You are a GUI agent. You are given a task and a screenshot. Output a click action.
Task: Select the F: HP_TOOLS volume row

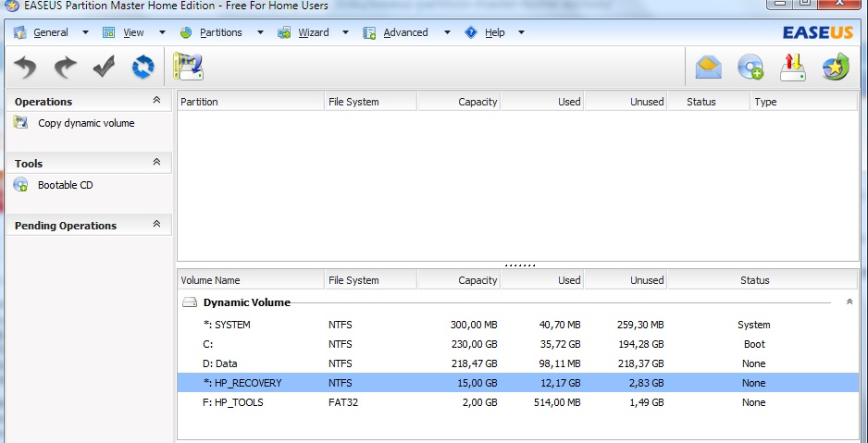click(518, 402)
